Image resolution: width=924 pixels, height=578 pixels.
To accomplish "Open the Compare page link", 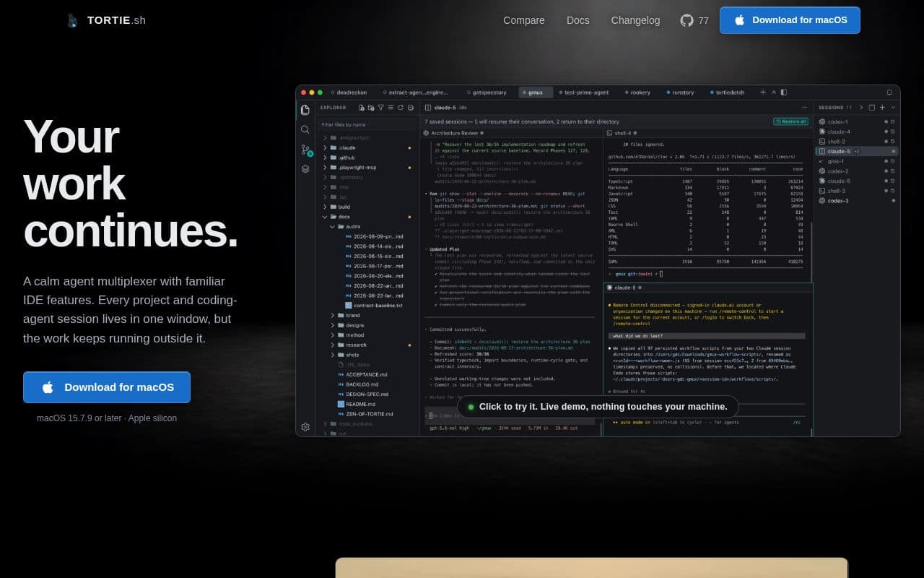I will tap(524, 20).
